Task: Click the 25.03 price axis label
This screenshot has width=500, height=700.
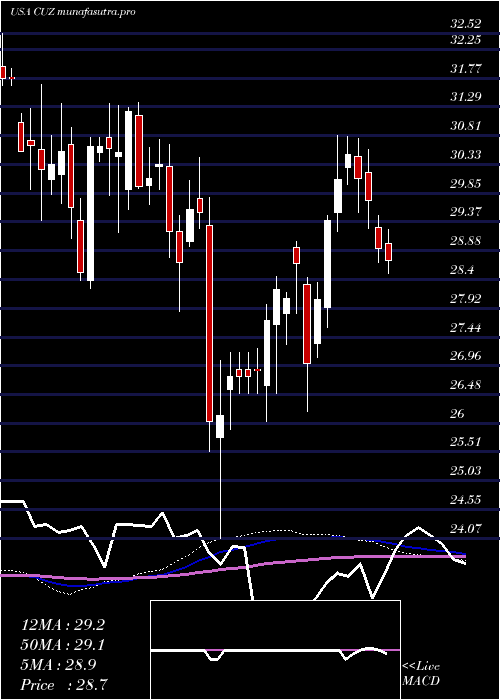Action: click(x=466, y=471)
